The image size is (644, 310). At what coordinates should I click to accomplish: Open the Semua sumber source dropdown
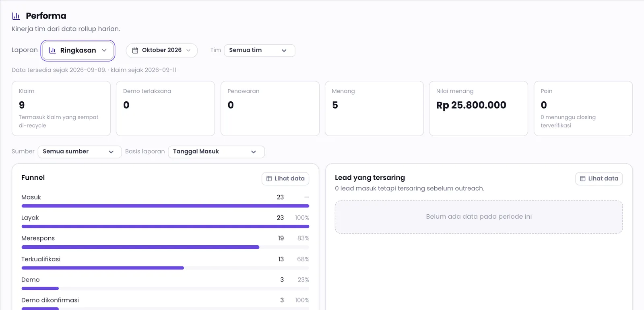[x=80, y=152]
